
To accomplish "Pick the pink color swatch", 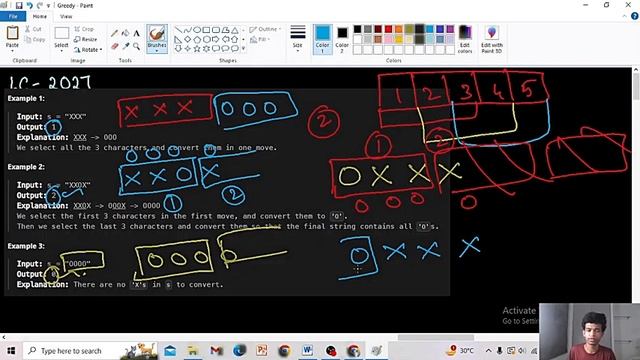I will (389, 39).
